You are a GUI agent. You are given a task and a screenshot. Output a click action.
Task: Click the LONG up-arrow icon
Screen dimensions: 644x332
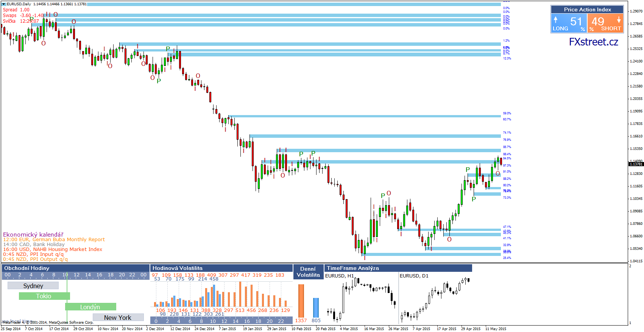click(555, 19)
